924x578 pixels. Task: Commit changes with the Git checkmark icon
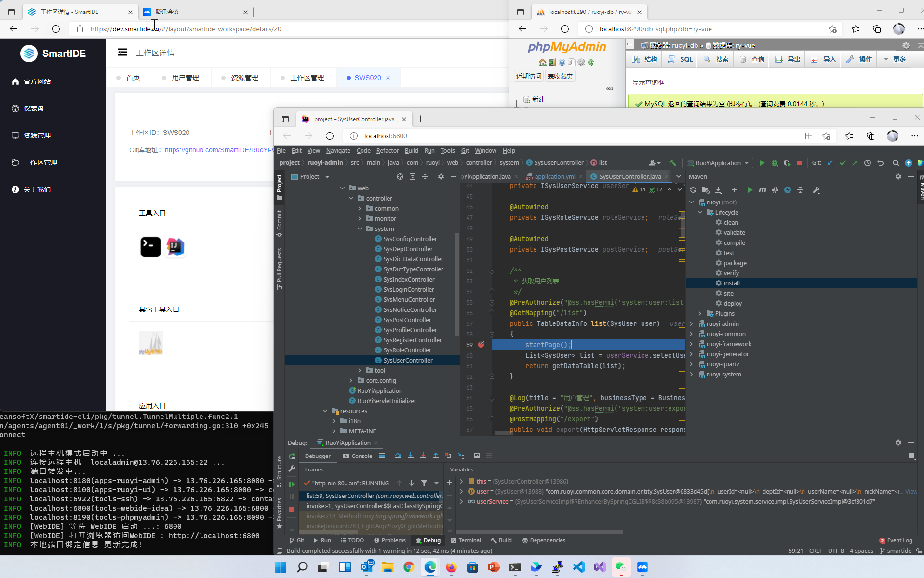[843, 163]
